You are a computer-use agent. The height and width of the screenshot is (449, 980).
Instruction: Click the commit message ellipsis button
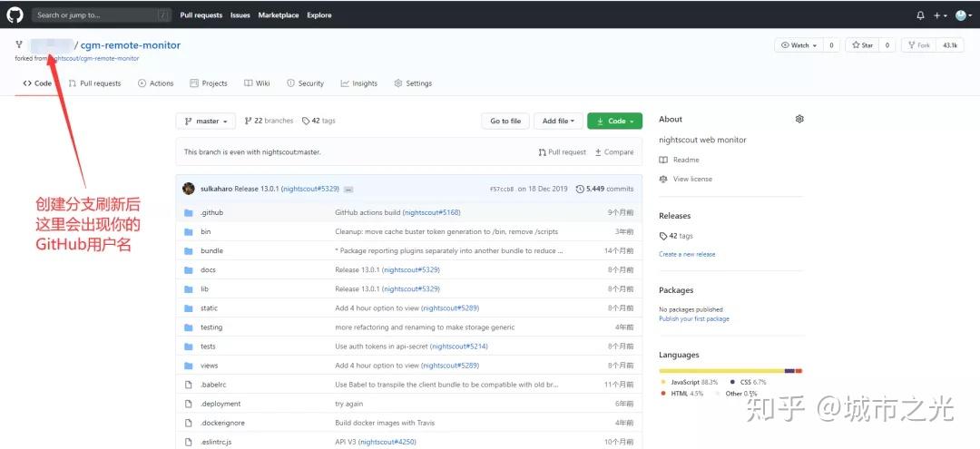coord(348,189)
